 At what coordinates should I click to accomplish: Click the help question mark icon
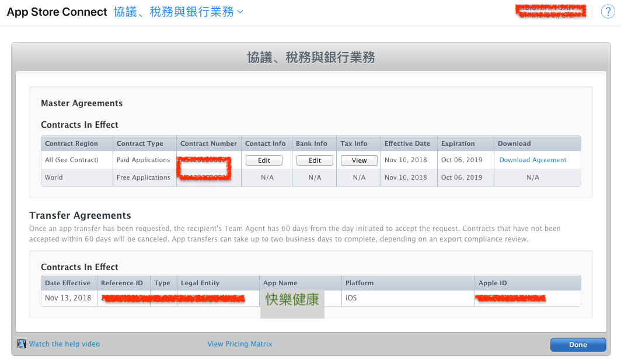tap(606, 12)
